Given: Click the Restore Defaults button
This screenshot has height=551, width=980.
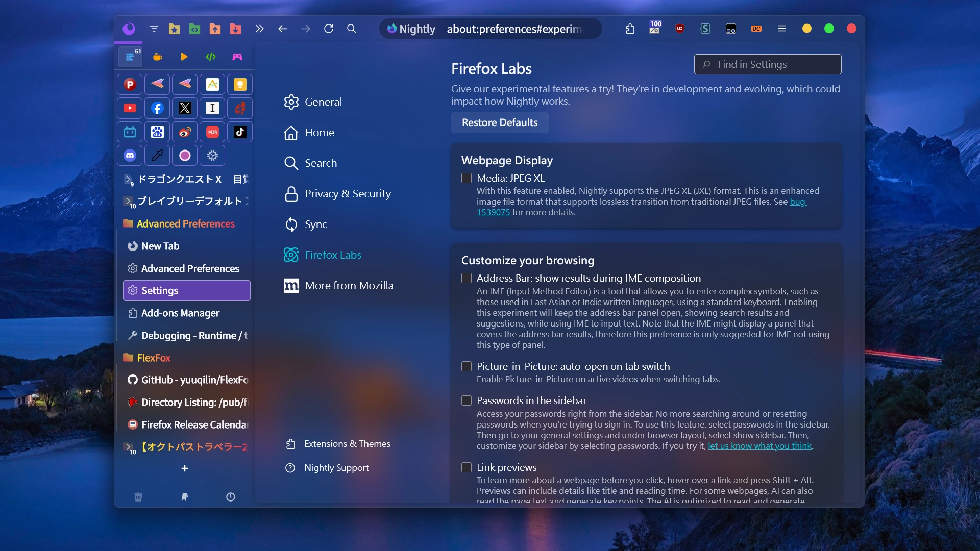Looking at the screenshot, I should coord(499,122).
